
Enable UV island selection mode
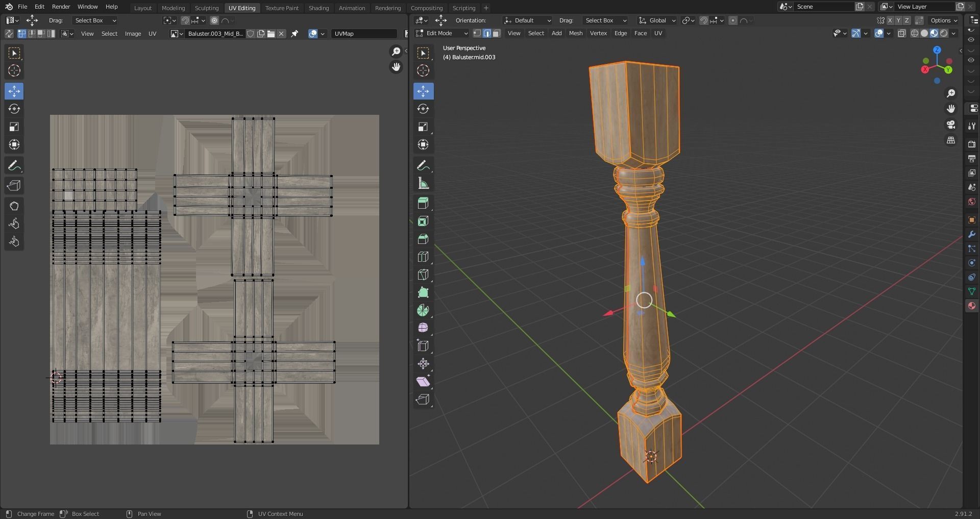[51, 34]
